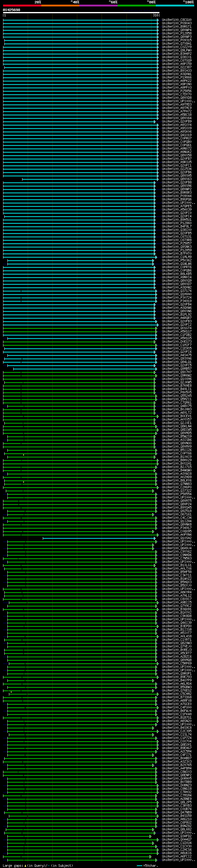Select UniRef100_B1PL92 entry
197x868 pixels.
pyautogui.click(x=176, y=314)
